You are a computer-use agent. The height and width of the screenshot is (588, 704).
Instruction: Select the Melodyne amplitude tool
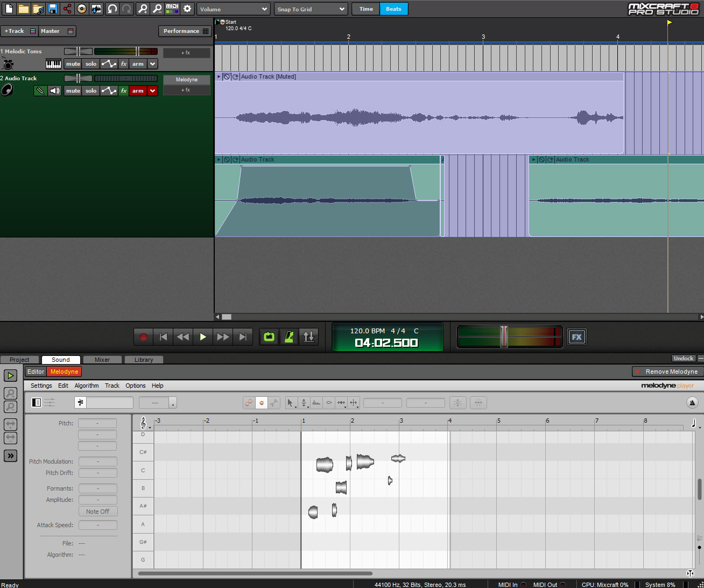pos(329,402)
